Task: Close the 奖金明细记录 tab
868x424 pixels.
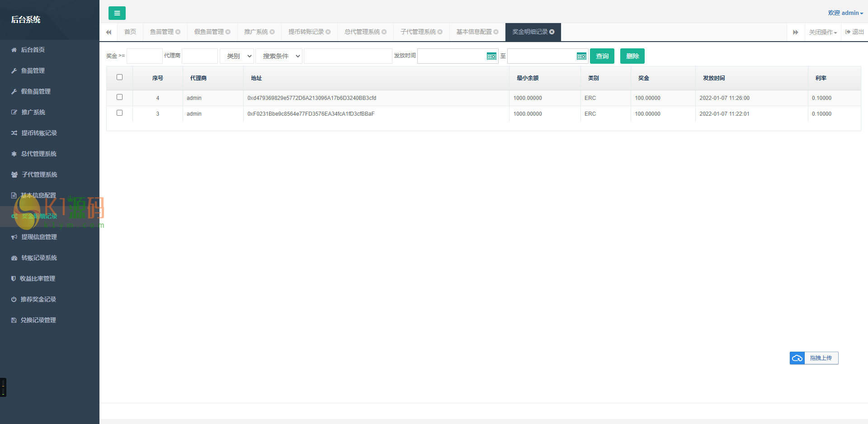Action: (552, 32)
